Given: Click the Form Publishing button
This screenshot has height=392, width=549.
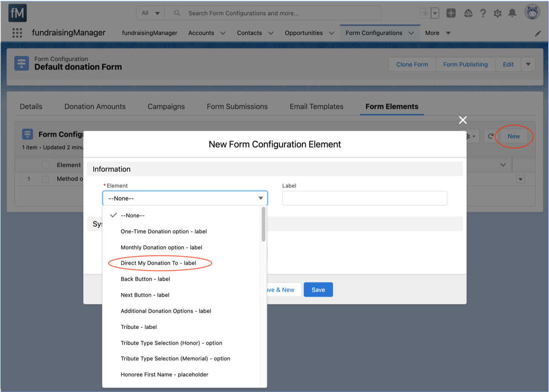Looking at the screenshot, I should 465,64.
